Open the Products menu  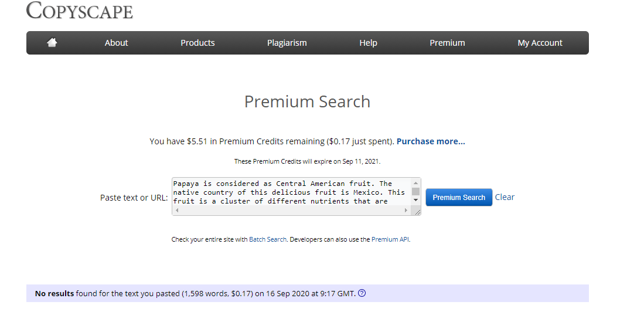pyautogui.click(x=197, y=43)
